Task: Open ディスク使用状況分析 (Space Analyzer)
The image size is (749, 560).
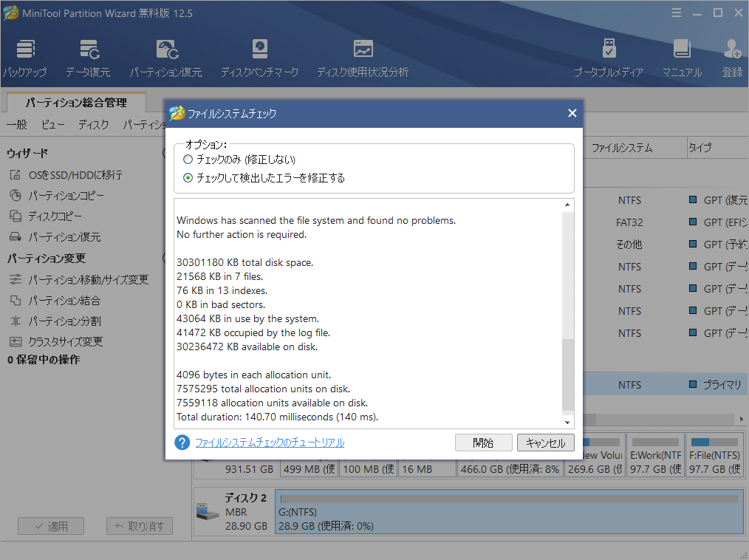Action: tap(363, 59)
